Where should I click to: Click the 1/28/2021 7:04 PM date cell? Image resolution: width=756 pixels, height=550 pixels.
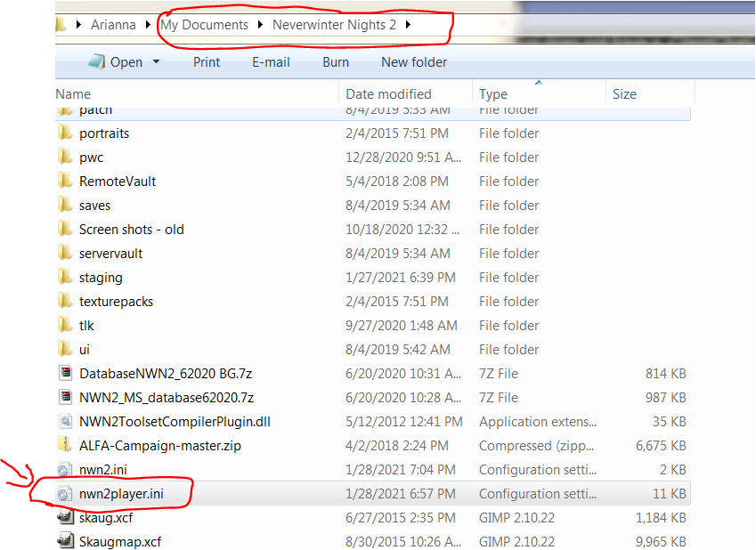coord(400,470)
